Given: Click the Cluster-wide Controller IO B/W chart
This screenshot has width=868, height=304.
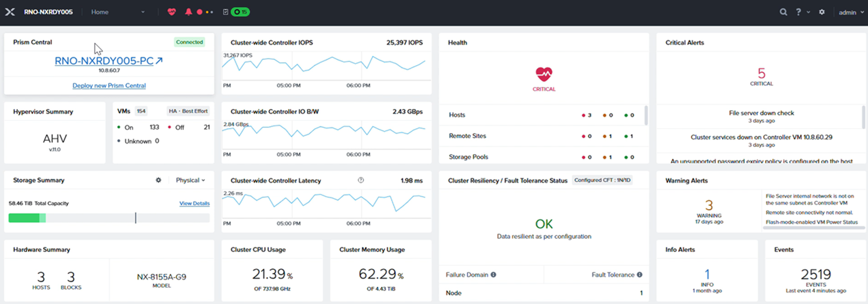Looking at the screenshot, I should [x=326, y=134].
